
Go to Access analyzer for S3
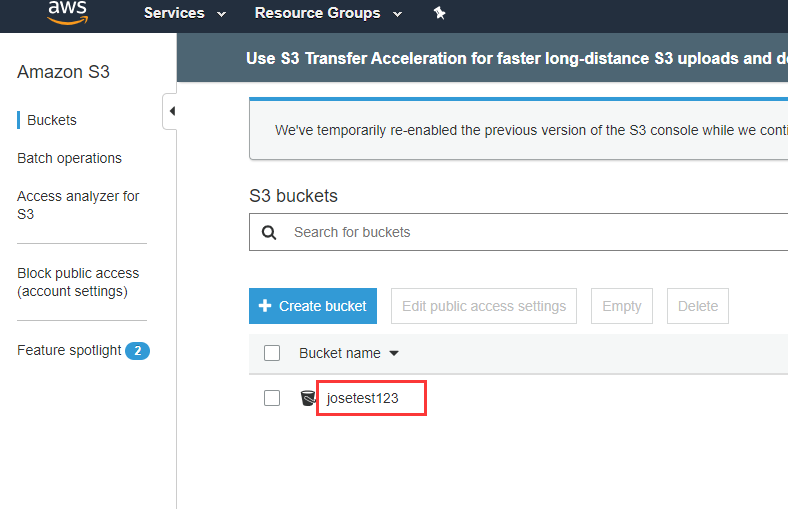pyautogui.click(x=78, y=205)
